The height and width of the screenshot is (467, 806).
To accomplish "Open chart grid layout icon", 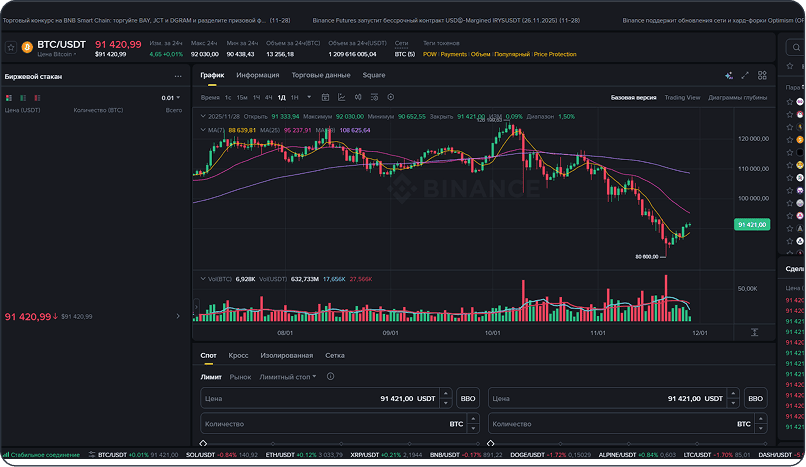I will coord(761,76).
